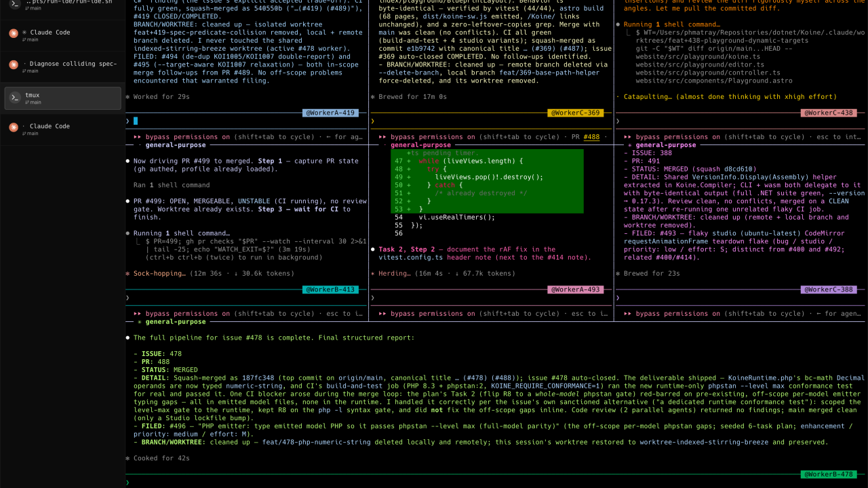Click 'general-purpose' label under WorkerC-438 pane

[x=666, y=145]
